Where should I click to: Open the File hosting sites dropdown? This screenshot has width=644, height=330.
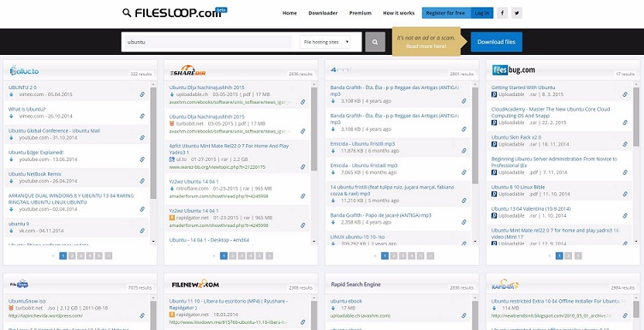pos(325,42)
